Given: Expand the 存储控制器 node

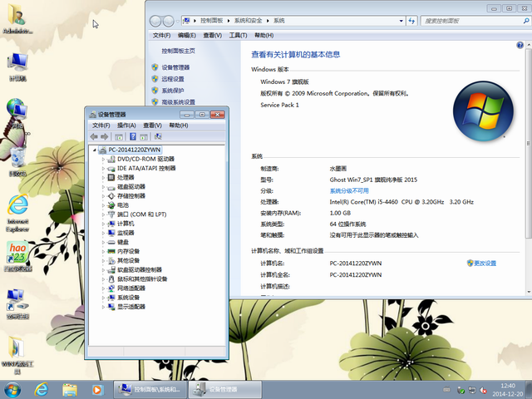Looking at the screenshot, I should (x=103, y=196).
